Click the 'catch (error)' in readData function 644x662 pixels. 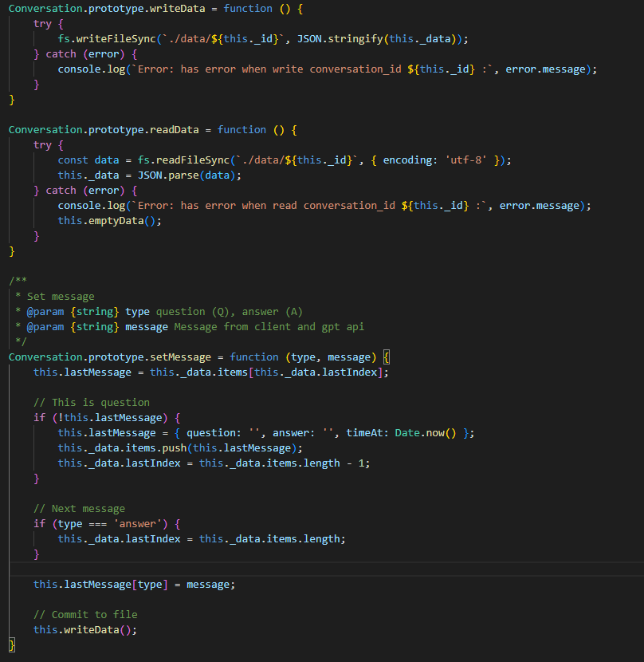tap(85, 191)
